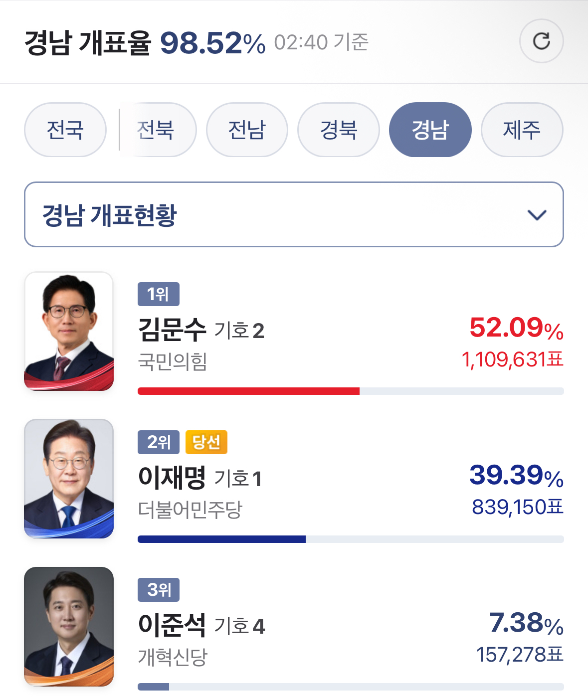Image resolution: width=588 pixels, height=700 pixels.
Task: Open 김문수 candidate photo
Action: 69,331
